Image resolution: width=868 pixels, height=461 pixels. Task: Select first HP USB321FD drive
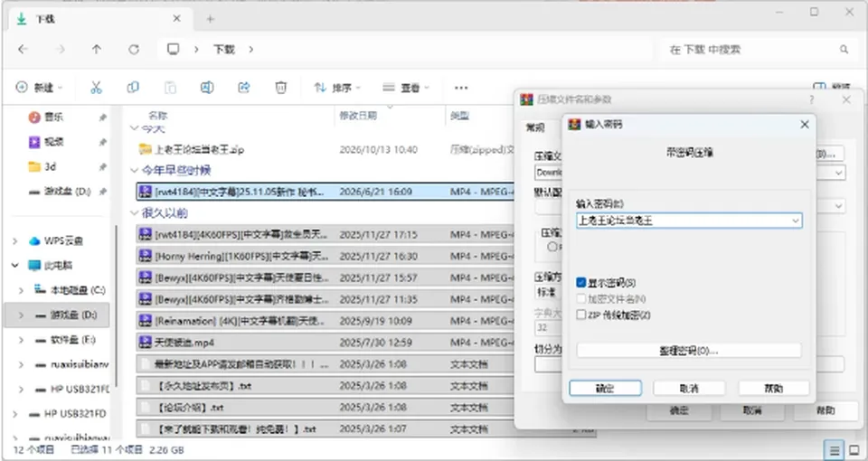point(78,389)
